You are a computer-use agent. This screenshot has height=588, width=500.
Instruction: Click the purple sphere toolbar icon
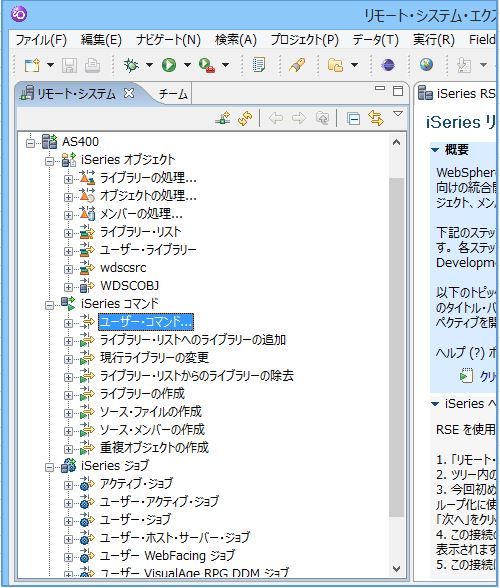coord(388,65)
